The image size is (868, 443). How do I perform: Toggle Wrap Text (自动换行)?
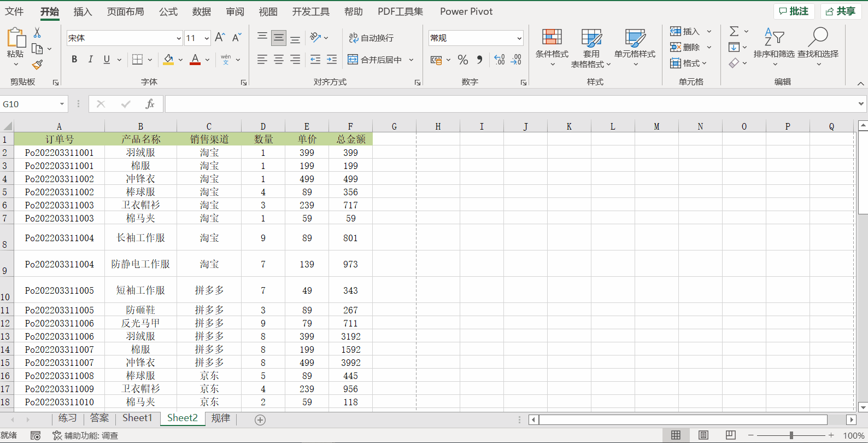371,38
